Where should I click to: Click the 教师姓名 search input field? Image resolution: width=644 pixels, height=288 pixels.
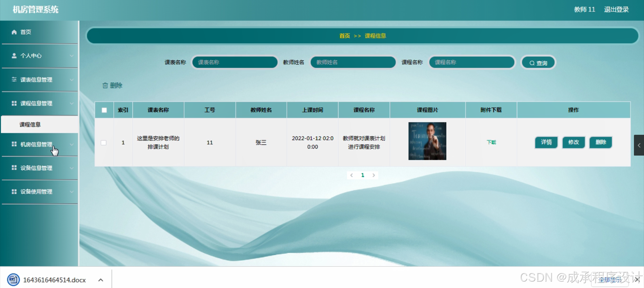353,62
